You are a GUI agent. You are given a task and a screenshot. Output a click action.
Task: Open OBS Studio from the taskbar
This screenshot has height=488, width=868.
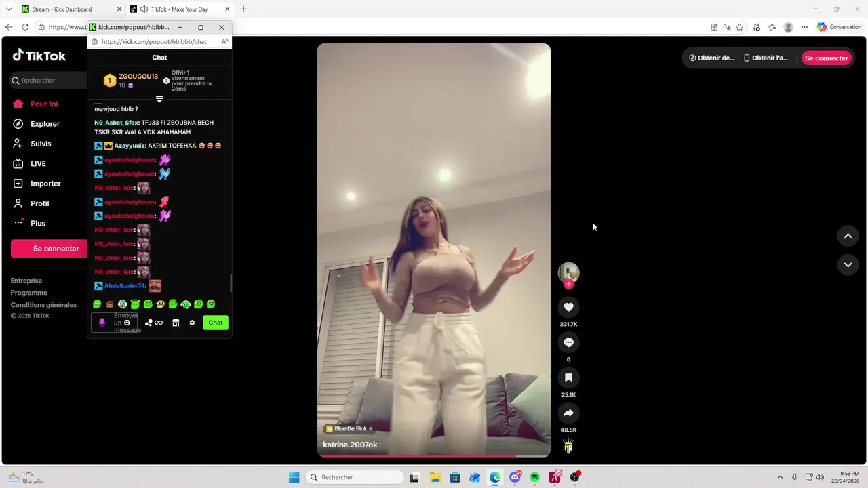[x=575, y=477]
